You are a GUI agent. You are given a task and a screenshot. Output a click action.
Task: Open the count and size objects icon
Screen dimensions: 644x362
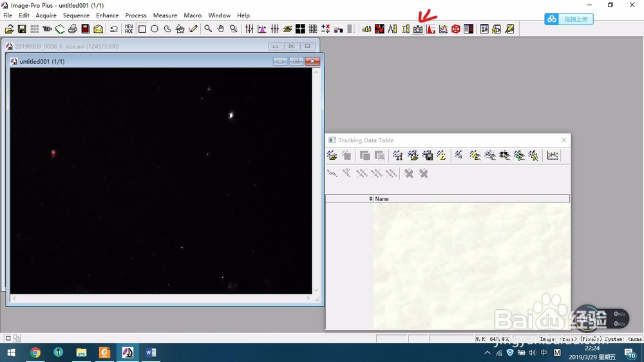point(379,29)
